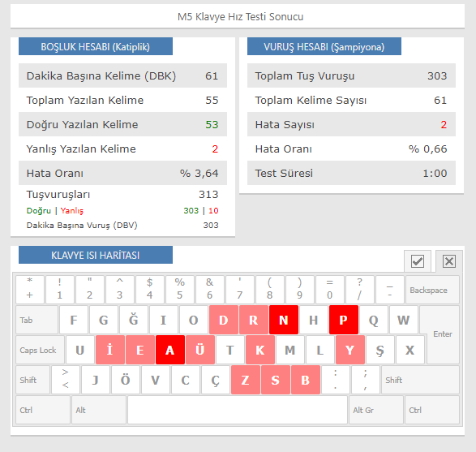476x452 pixels.
Task: Click the Yanlış Yazılan Kelime row
Action: click(x=122, y=149)
